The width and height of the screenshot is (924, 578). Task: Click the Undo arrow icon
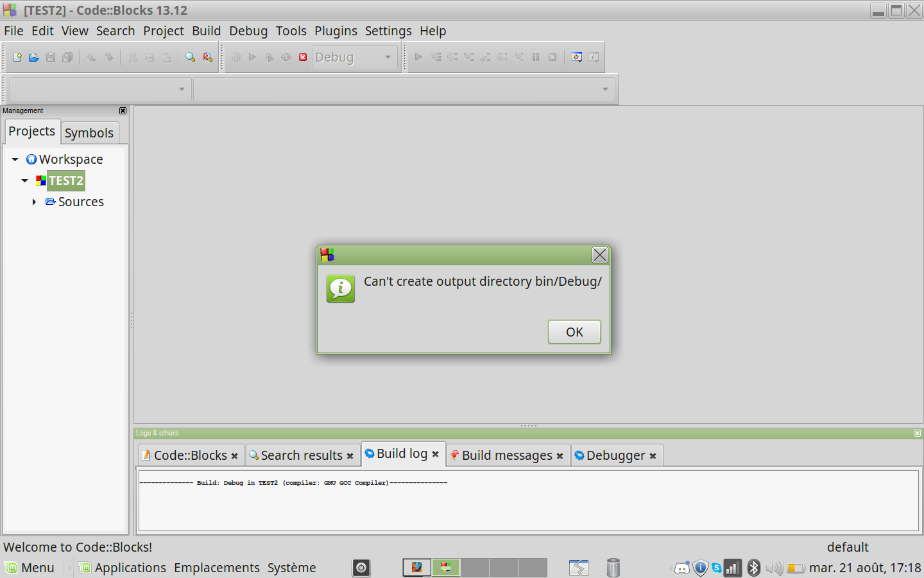tap(92, 57)
